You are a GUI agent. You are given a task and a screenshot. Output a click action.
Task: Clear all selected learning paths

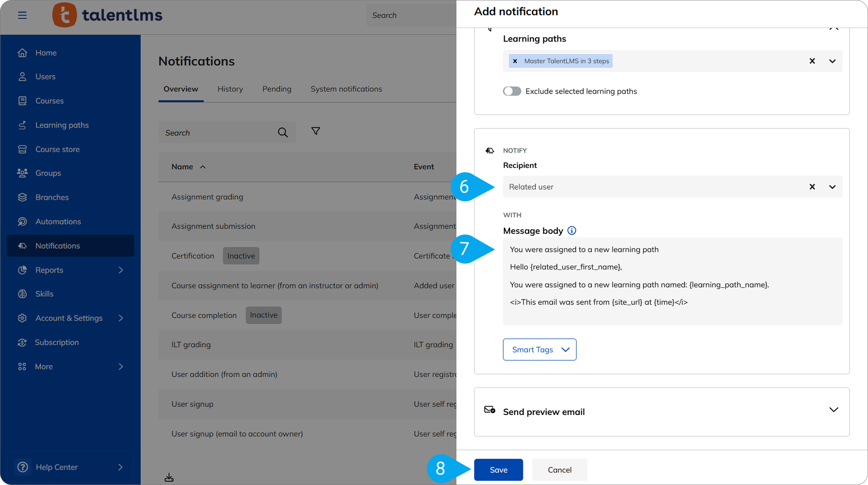812,61
